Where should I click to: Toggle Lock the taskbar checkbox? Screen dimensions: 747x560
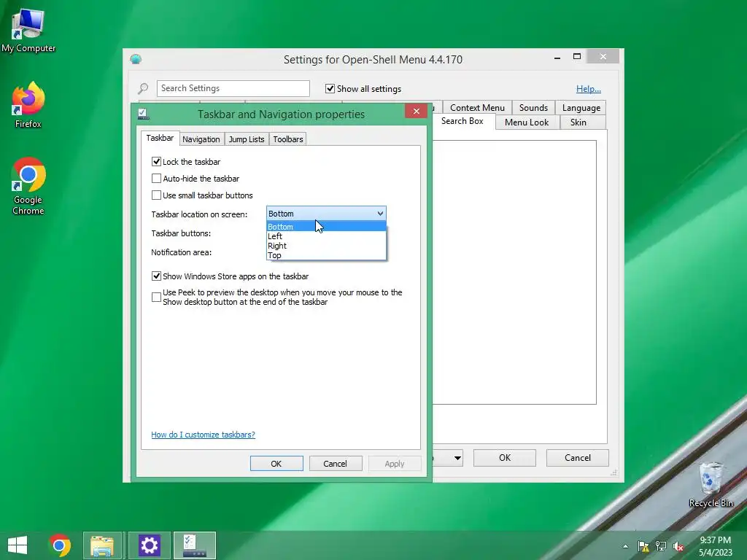156,161
